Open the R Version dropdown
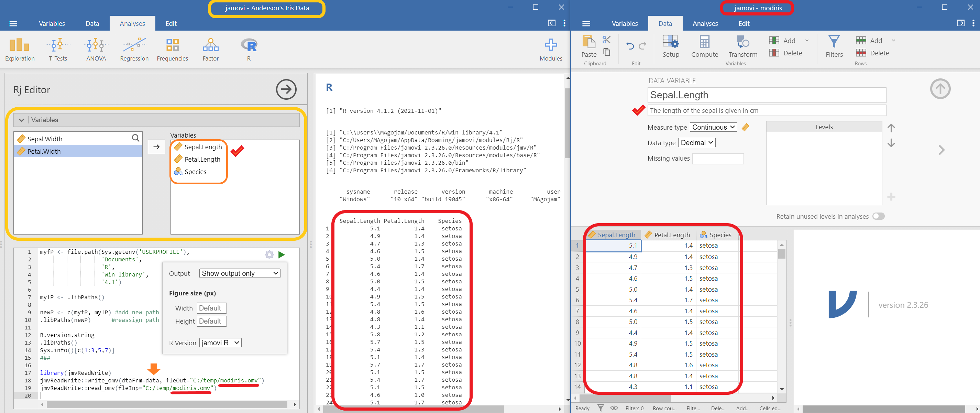 pos(220,343)
